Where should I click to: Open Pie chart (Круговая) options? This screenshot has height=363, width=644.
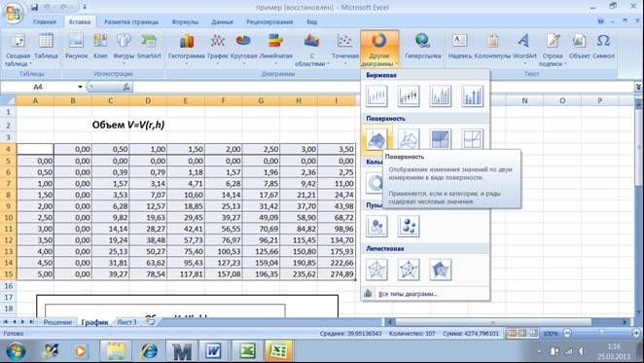click(243, 50)
